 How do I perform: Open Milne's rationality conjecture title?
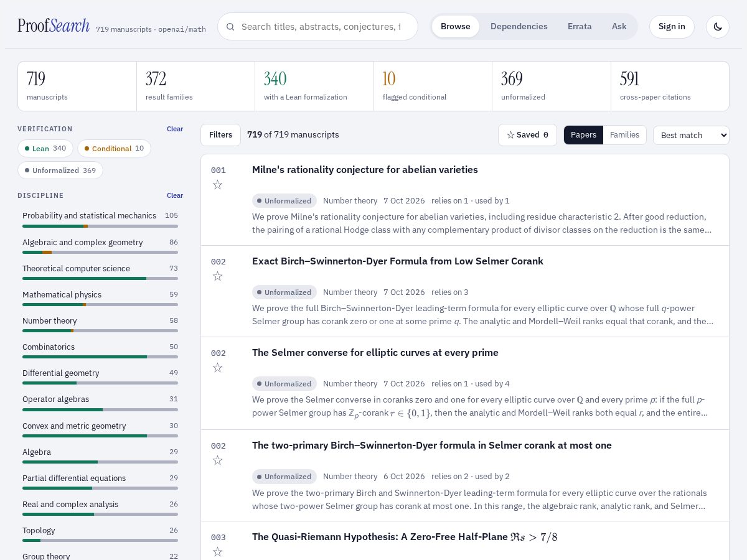tap(365, 170)
